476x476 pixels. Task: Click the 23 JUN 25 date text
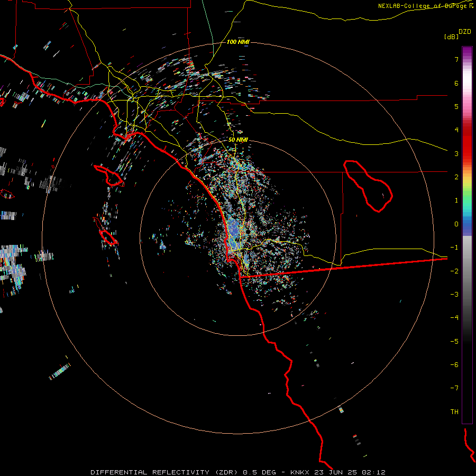tap(336, 472)
